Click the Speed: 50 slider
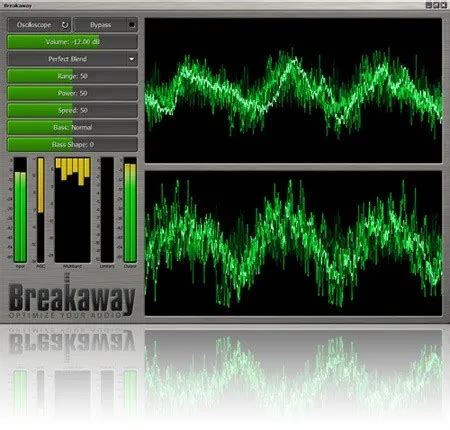 coord(72,110)
